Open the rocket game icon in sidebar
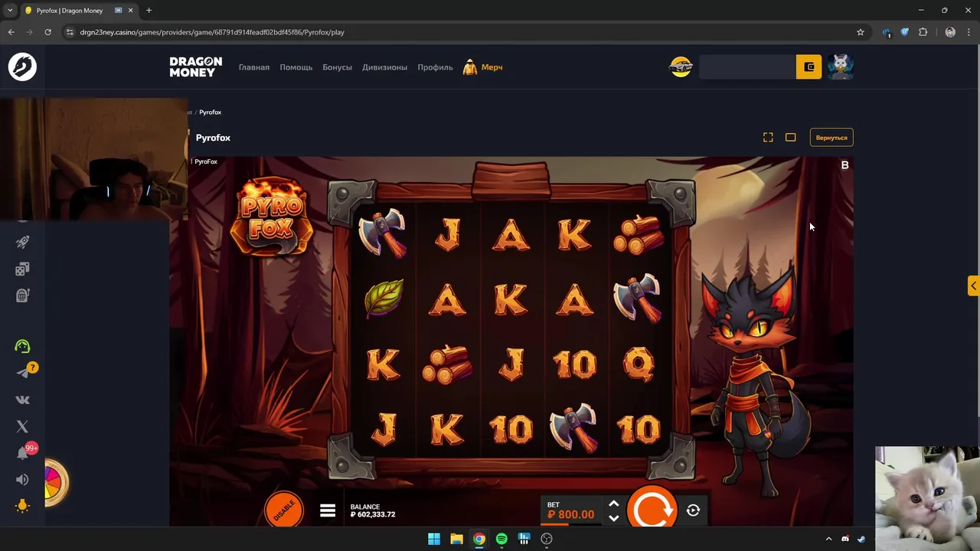 coord(22,242)
